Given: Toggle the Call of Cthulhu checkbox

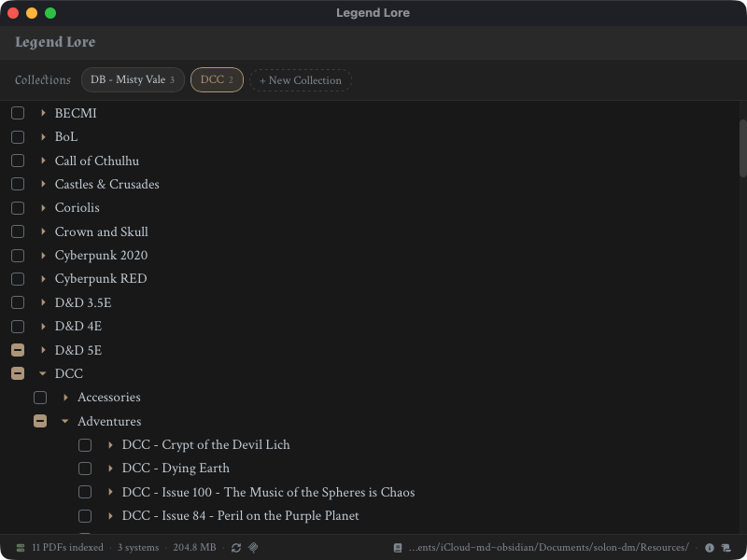Looking at the screenshot, I should pos(18,161).
